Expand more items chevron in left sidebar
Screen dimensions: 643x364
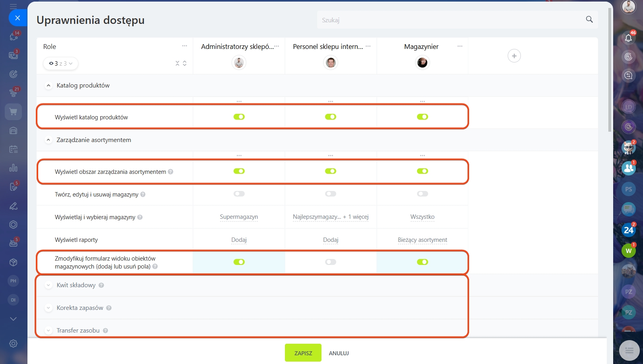[14, 319]
